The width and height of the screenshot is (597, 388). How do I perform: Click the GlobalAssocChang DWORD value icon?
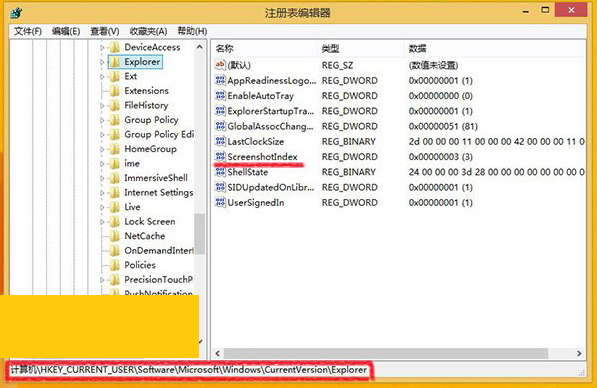(220, 126)
